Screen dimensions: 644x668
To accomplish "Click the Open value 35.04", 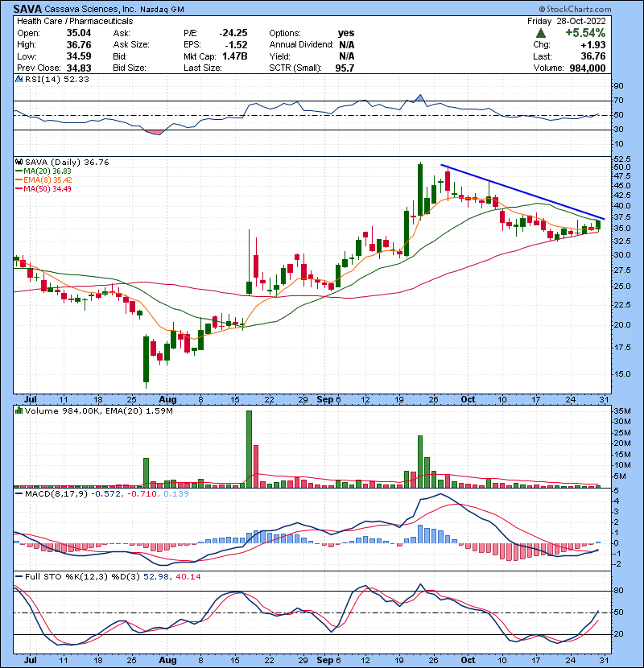I will pos(78,33).
